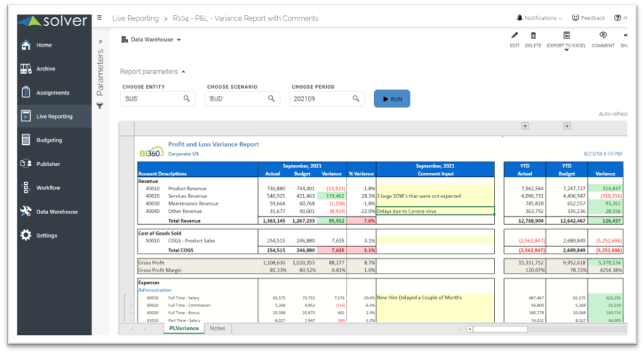Expand the Parameters side panel chevron
Image resolution: width=644 pixels, height=353 pixels.
tap(100, 41)
